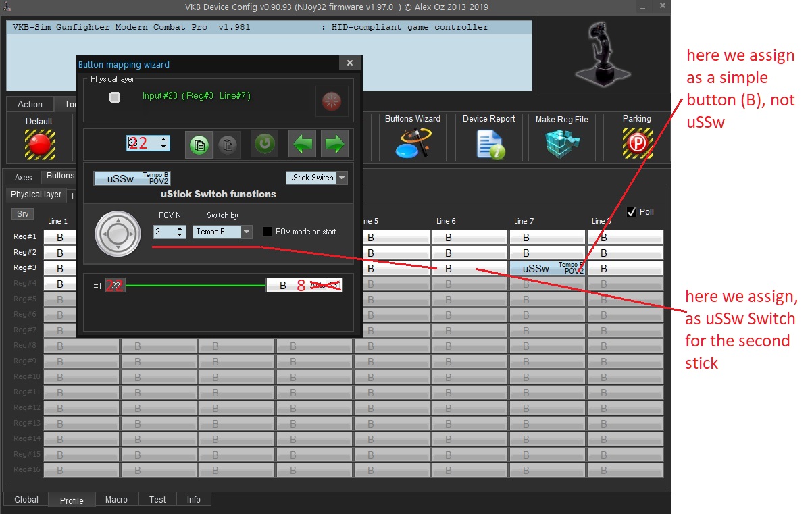Go to next input with right arrow
Image resolution: width=812 pixels, height=514 pixels.
pyautogui.click(x=334, y=144)
